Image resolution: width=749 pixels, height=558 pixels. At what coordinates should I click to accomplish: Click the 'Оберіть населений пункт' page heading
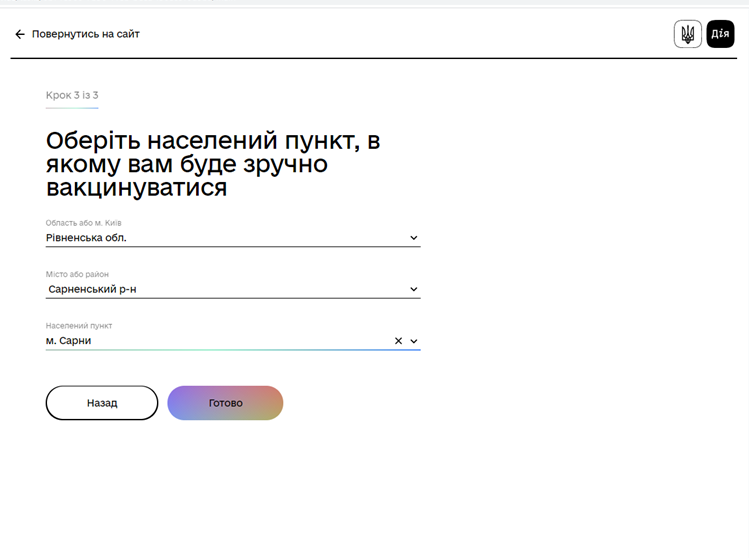pyautogui.click(x=213, y=164)
